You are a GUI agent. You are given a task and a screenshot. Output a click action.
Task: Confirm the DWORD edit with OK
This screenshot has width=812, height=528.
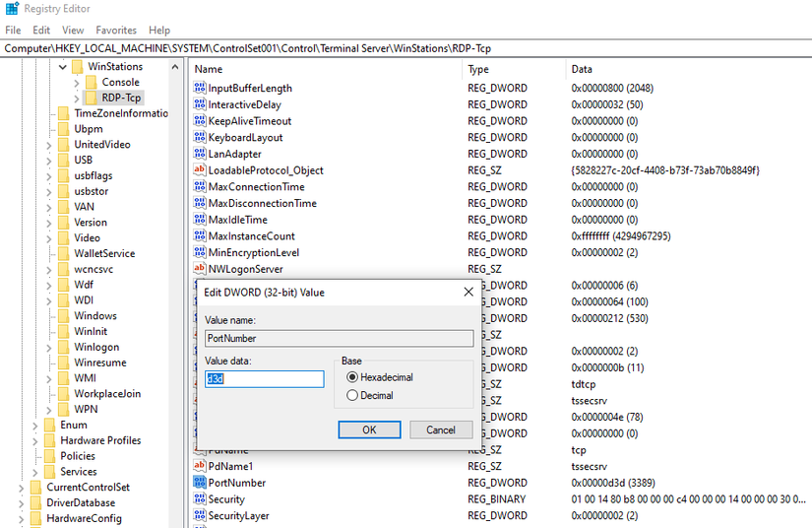pyautogui.click(x=369, y=429)
